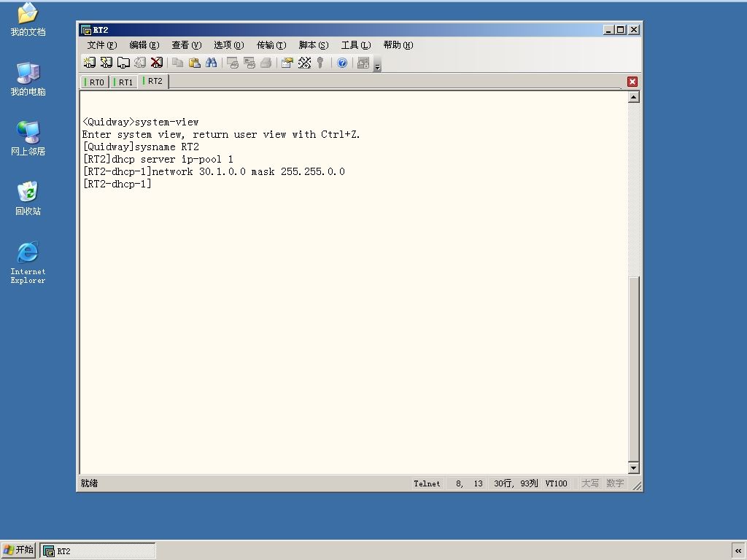Open Session Options from the toolbar

[287, 63]
